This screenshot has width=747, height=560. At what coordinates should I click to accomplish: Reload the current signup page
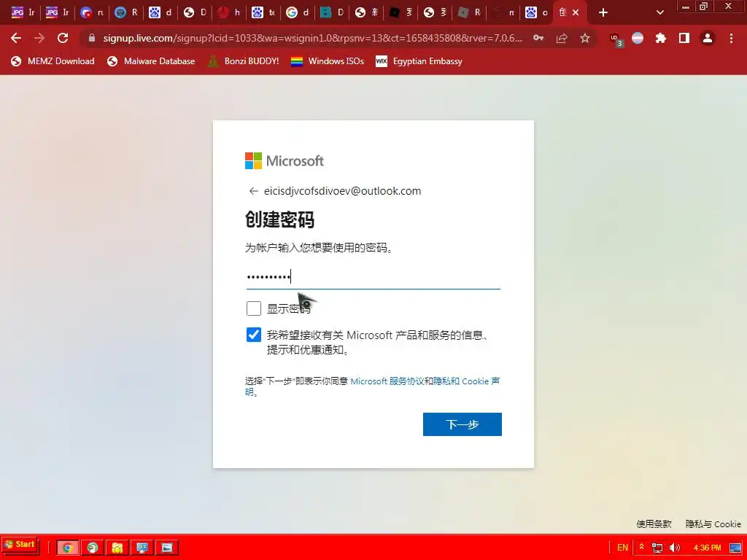tap(63, 38)
